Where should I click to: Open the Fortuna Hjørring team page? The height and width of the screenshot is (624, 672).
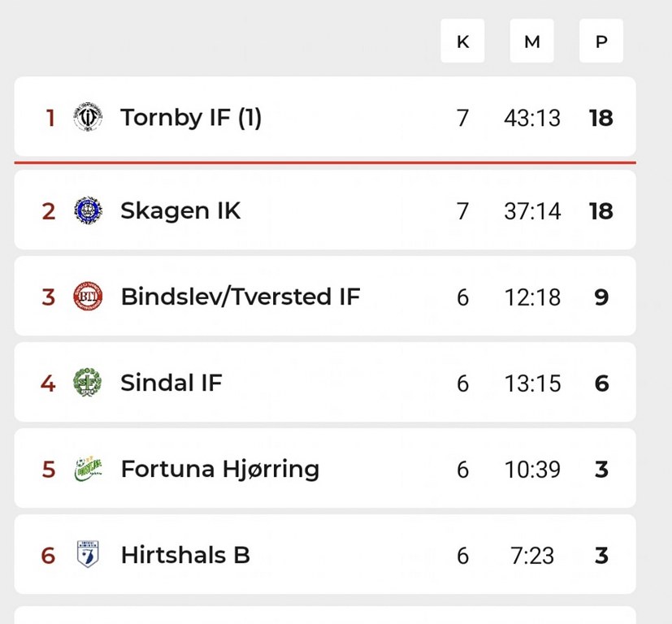(x=219, y=469)
